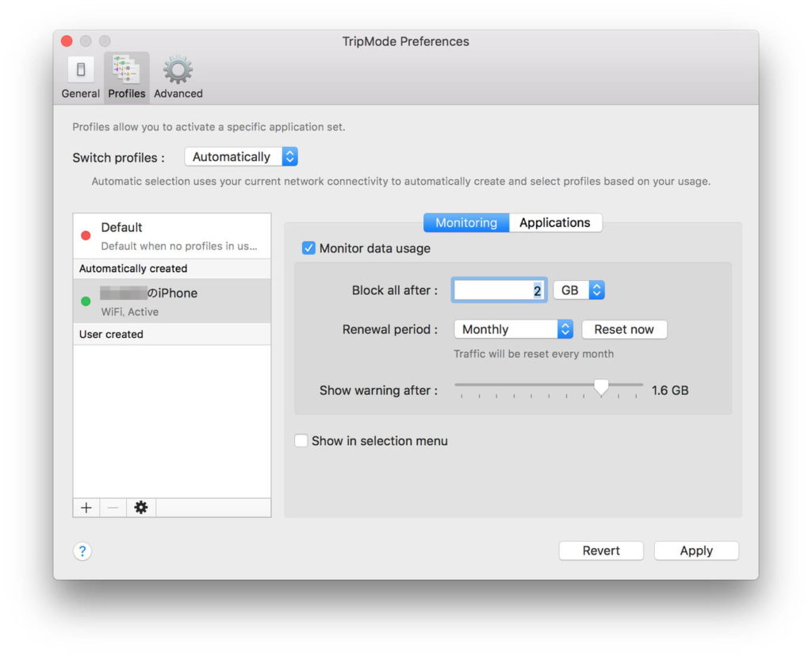This screenshot has height=656, width=812.
Task: Uncheck Monitor data usage
Action: (x=308, y=248)
